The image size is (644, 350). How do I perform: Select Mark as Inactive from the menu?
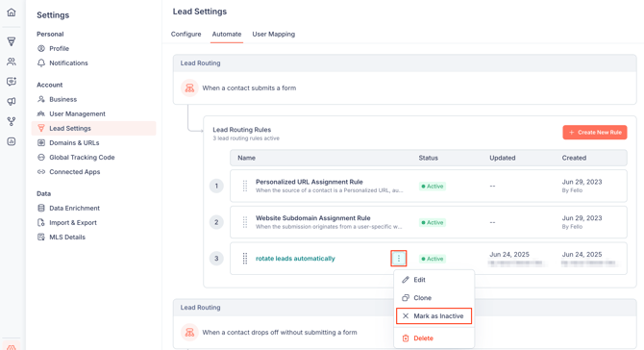click(x=433, y=316)
